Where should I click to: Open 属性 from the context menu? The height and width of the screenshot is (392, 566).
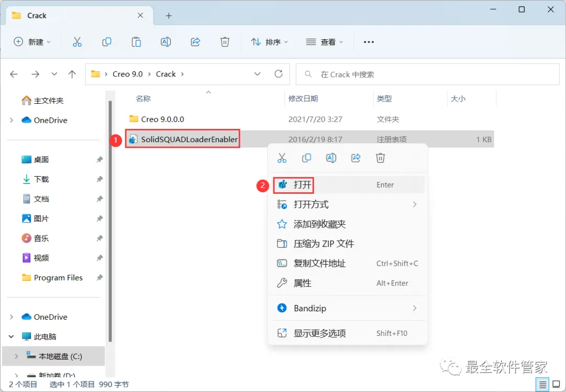[348, 283]
